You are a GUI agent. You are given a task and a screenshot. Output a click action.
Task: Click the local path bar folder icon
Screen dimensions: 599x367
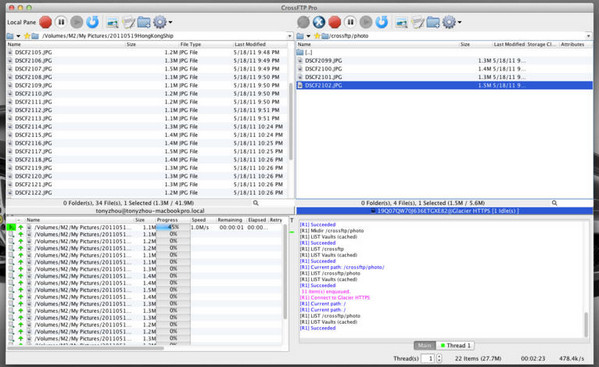coord(10,36)
